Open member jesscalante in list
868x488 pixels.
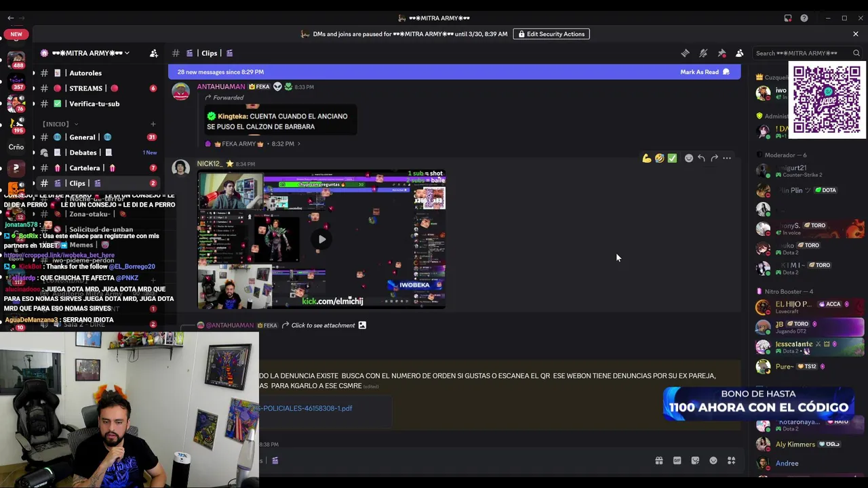[807, 347]
